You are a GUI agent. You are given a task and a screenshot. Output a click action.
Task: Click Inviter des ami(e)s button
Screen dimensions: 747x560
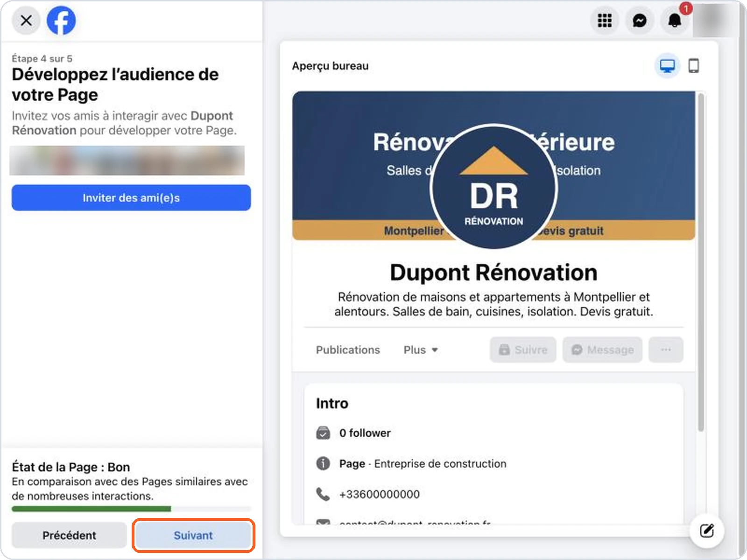click(x=131, y=198)
